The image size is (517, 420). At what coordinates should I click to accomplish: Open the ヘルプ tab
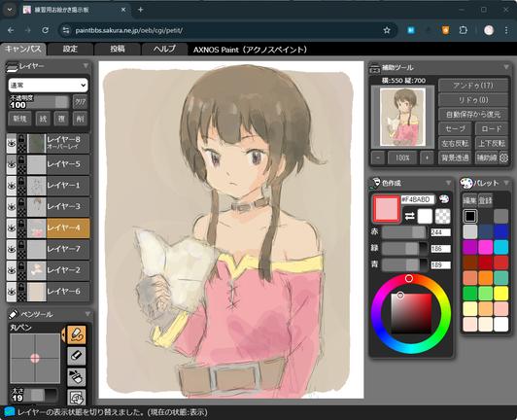tap(164, 50)
